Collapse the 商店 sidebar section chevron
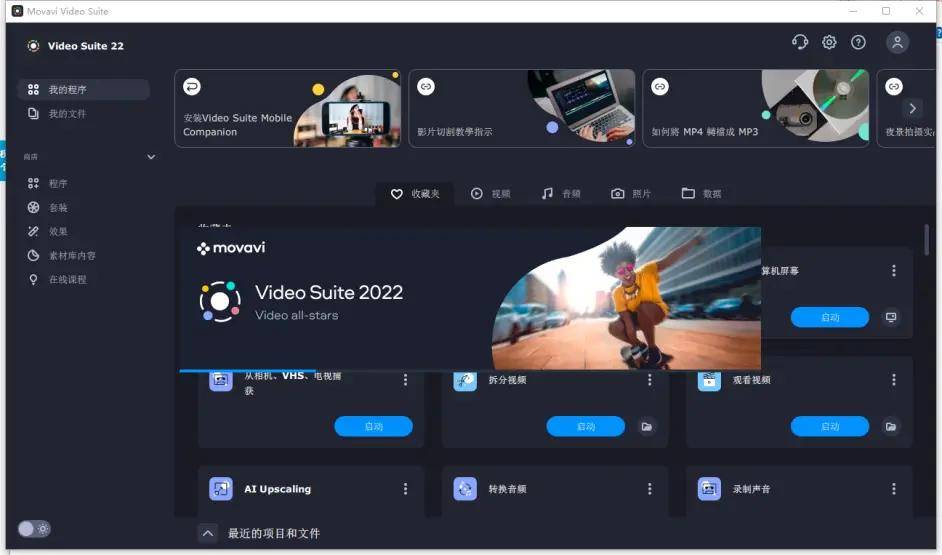 (x=151, y=157)
